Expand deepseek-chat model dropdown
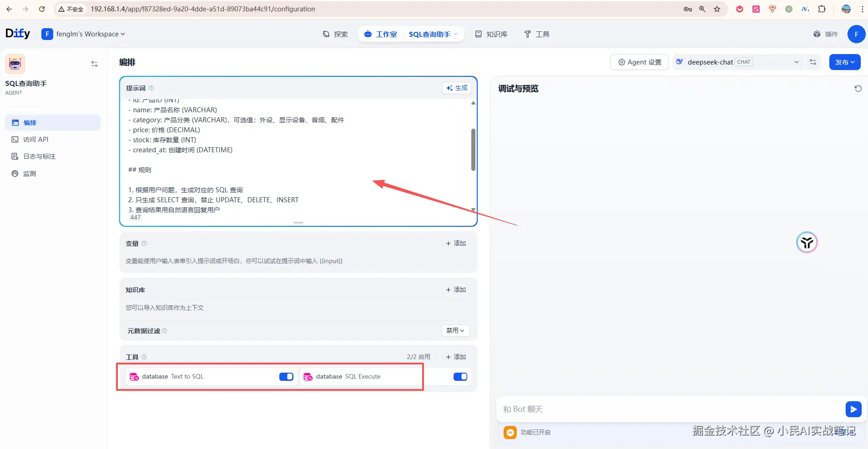Image resolution: width=868 pixels, height=449 pixels. point(737,62)
